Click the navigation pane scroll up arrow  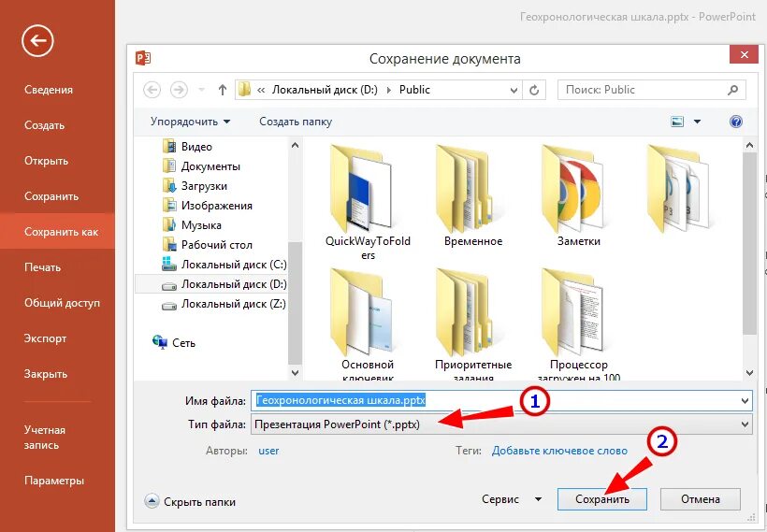tap(295, 145)
